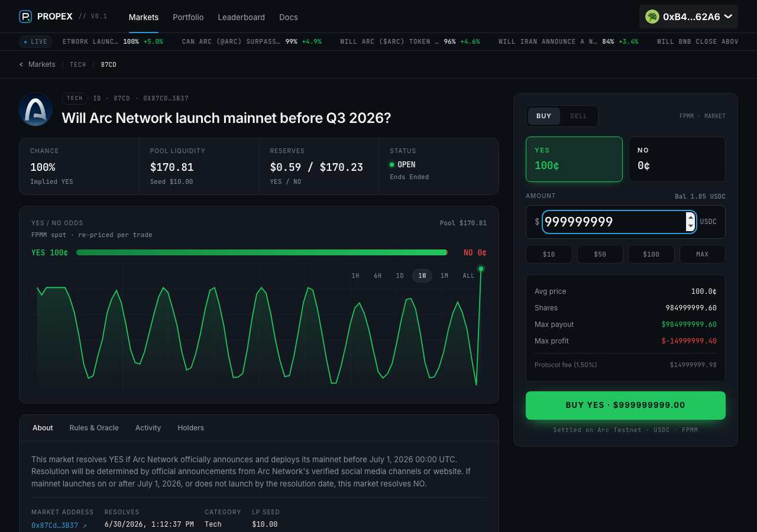757x532 pixels.
Task: Click the YES/NO odds progress bar
Action: click(x=262, y=252)
